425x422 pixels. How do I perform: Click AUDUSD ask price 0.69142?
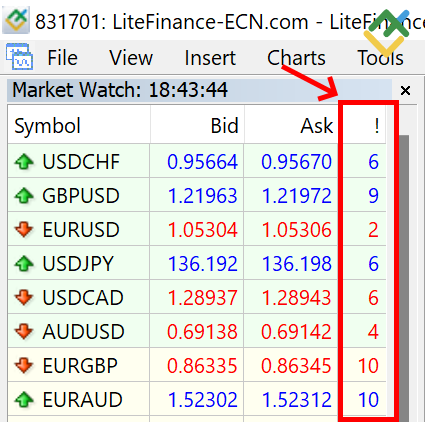296,332
